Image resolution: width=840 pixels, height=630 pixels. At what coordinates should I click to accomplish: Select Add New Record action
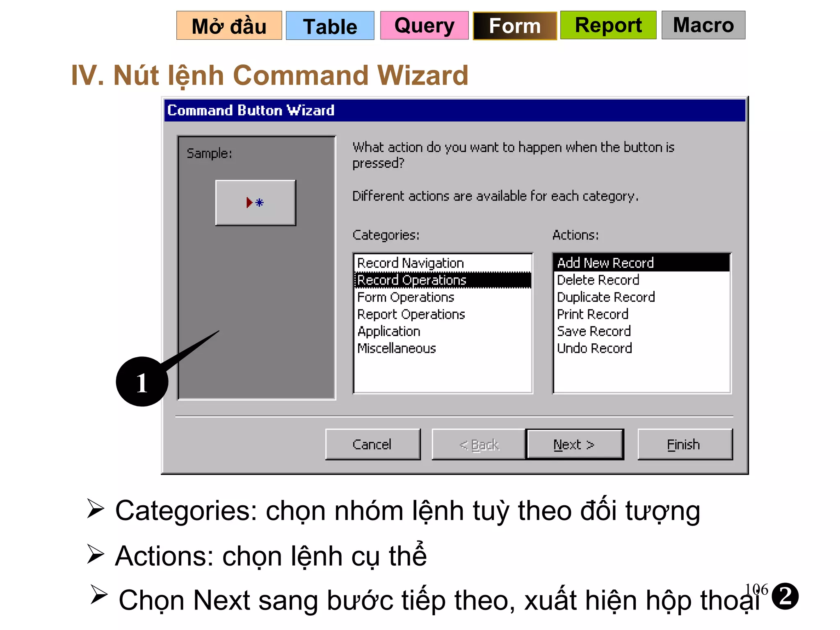(641, 263)
